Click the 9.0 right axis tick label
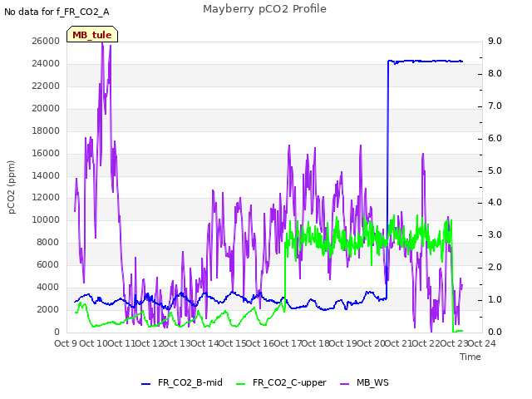This screenshot has width=532, height=399. click(x=495, y=41)
